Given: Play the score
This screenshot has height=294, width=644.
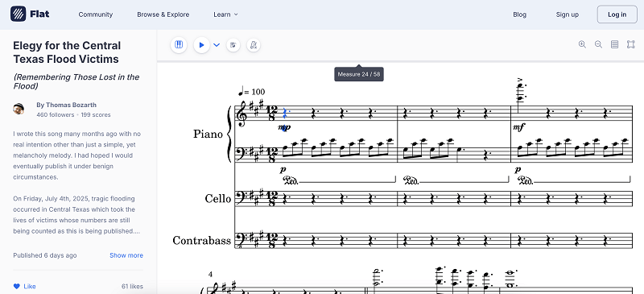Looking at the screenshot, I should tap(202, 45).
